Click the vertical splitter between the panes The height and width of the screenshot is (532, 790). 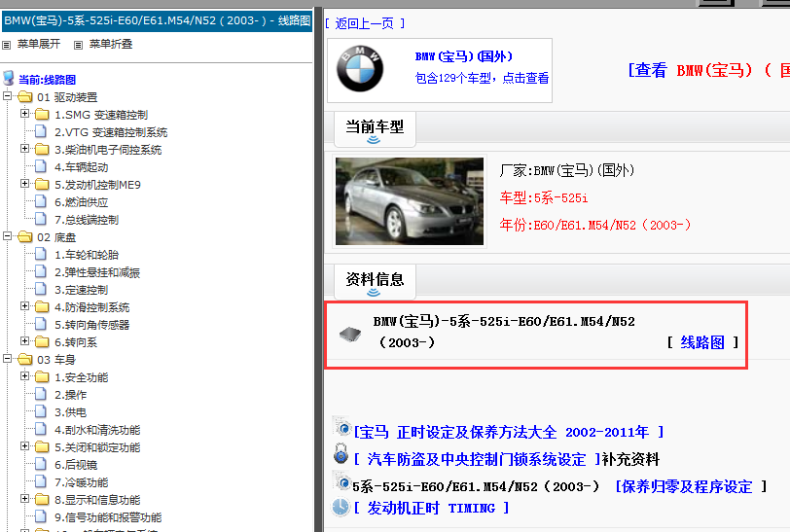point(318,269)
